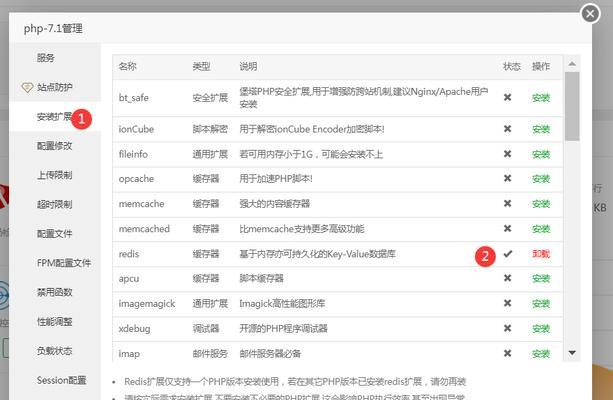613x400 pixels.
Task: Click the extension list scrollbar thumb
Action: tap(572, 106)
